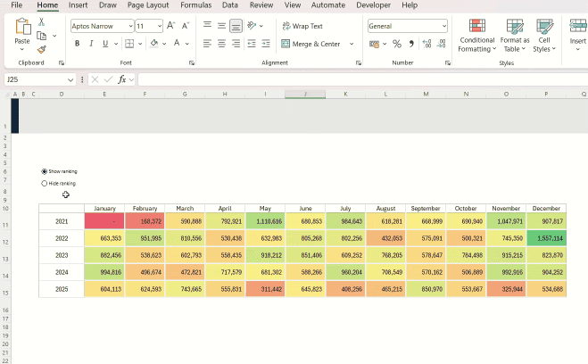This screenshot has width=588, height=364.
Task: Increase decimal places
Action: (x=427, y=44)
